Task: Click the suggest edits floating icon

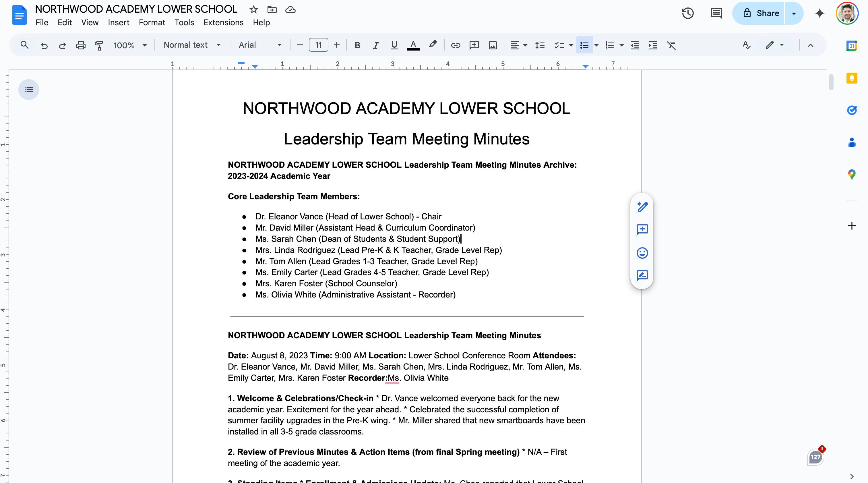Action: [x=642, y=276]
